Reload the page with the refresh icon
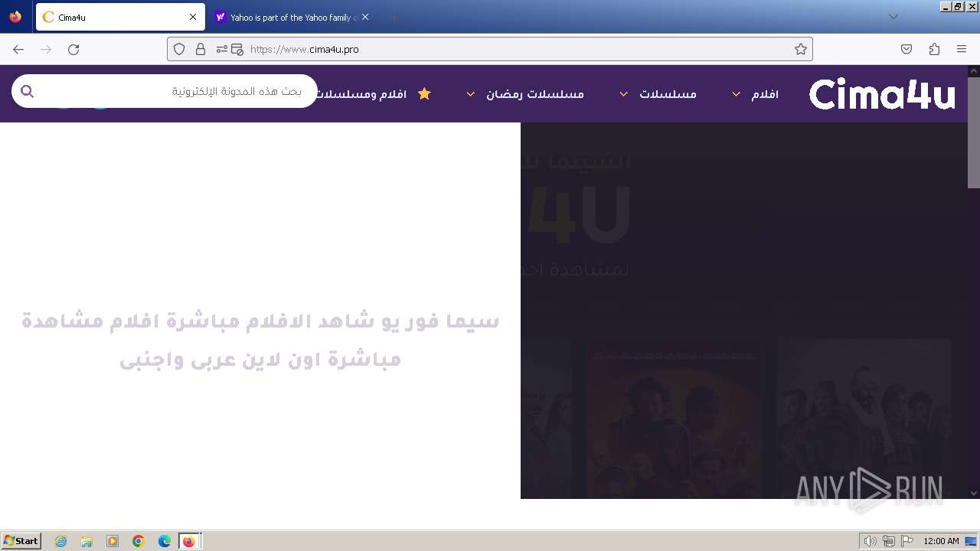This screenshot has height=551, width=980. pyautogui.click(x=73, y=49)
